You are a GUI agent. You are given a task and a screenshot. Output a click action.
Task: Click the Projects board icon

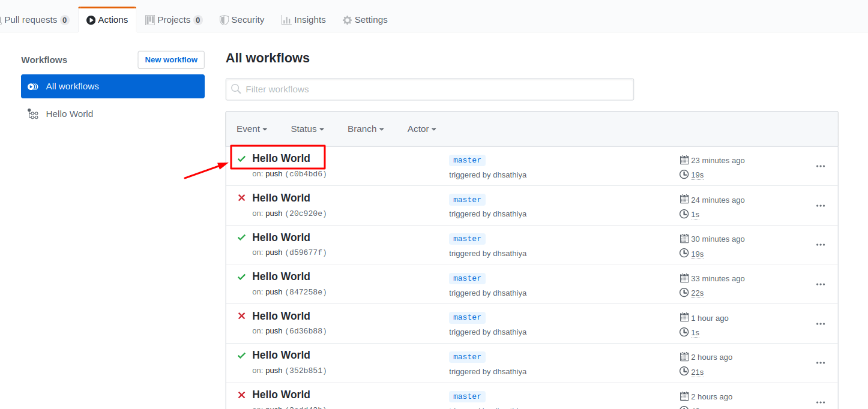coord(150,20)
